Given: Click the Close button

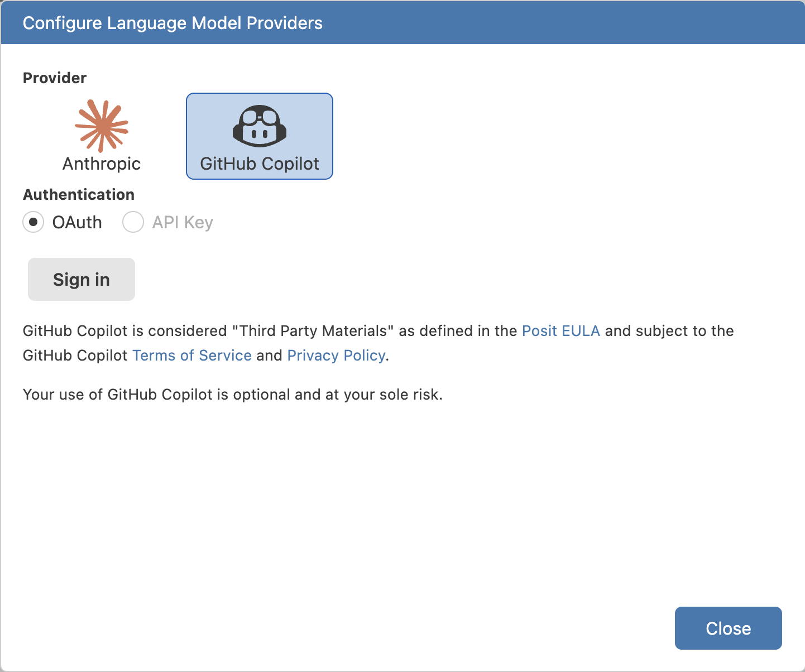Looking at the screenshot, I should coord(728,628).
